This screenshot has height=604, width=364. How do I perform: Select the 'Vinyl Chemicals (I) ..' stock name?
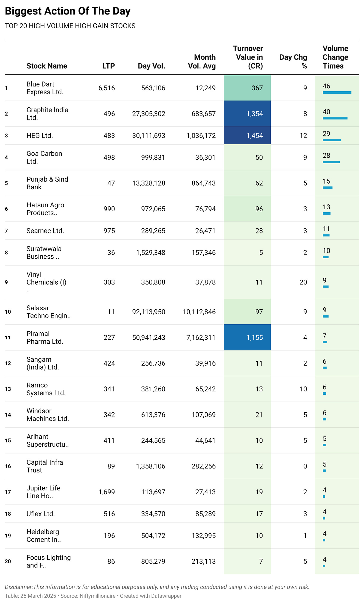pos(46,282)
